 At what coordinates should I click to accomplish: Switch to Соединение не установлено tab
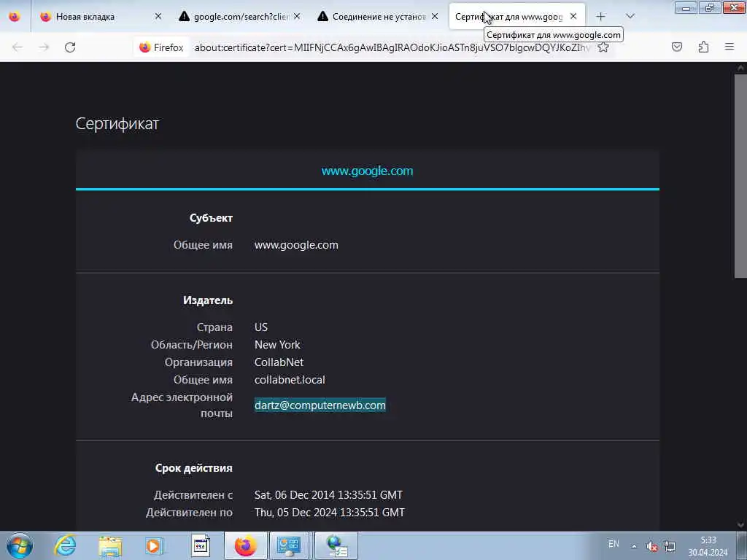pos(379,17)
